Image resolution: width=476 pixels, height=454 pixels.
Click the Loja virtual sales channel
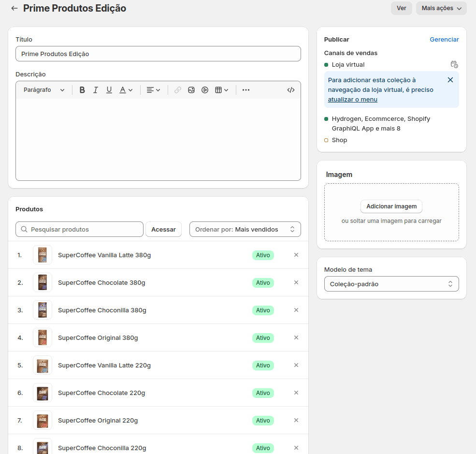pyautogui.click(x=348, y=65)
